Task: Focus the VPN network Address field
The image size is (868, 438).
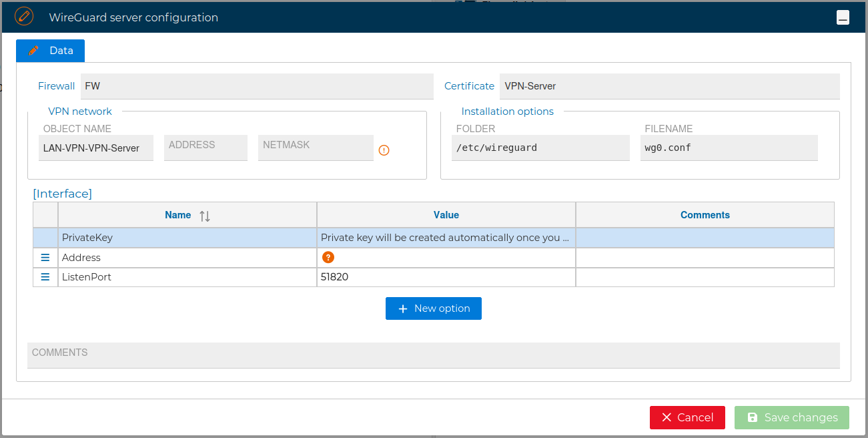Action: (205, 148)
